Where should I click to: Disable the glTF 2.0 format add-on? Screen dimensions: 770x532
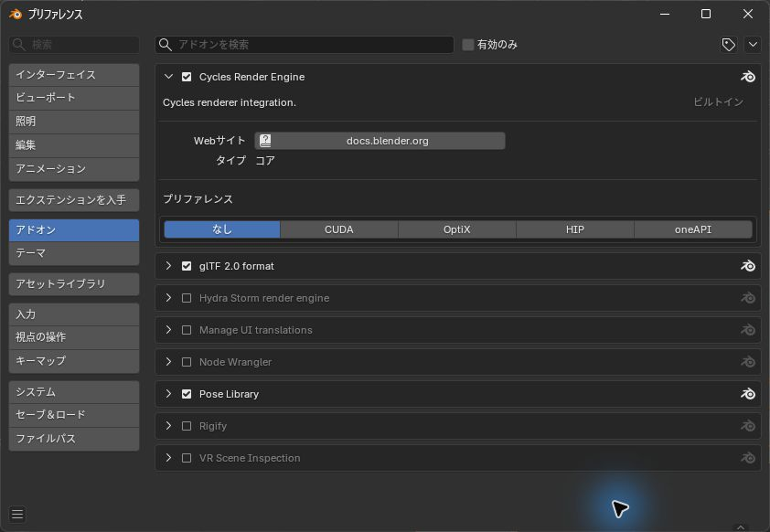tap(187, 266)
